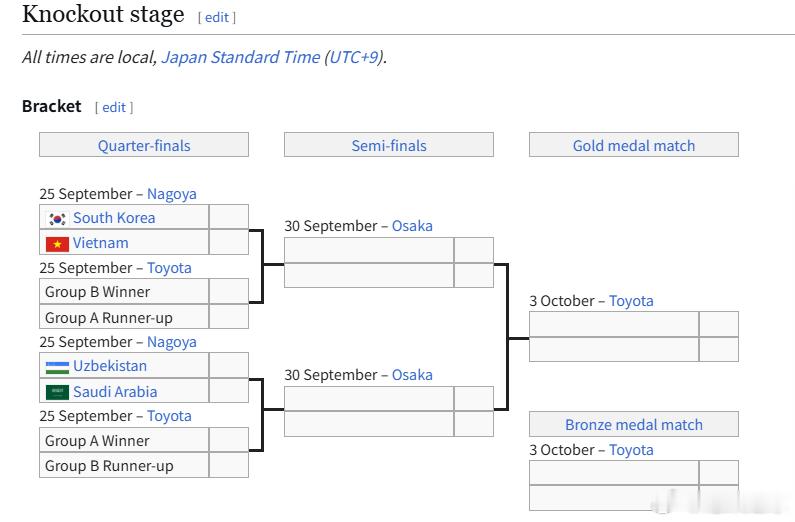
Task: Open Osaka link for first semi-final
Action: point(412,226)
